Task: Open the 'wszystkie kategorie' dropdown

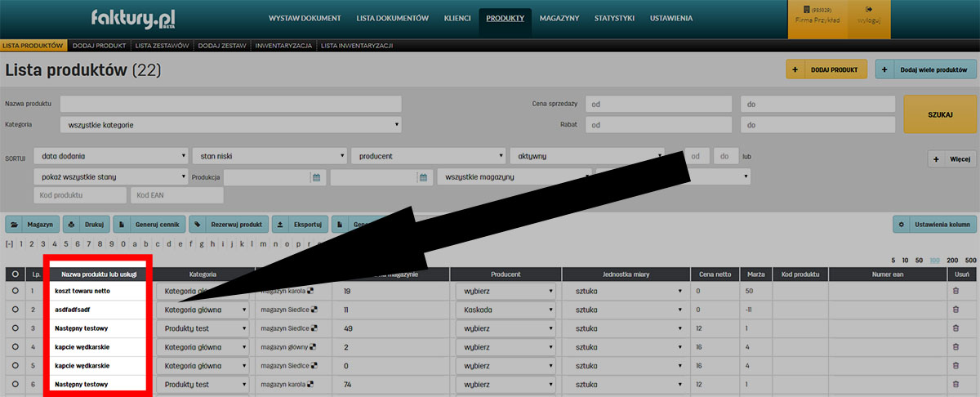Action: click(x=230, y=125)
